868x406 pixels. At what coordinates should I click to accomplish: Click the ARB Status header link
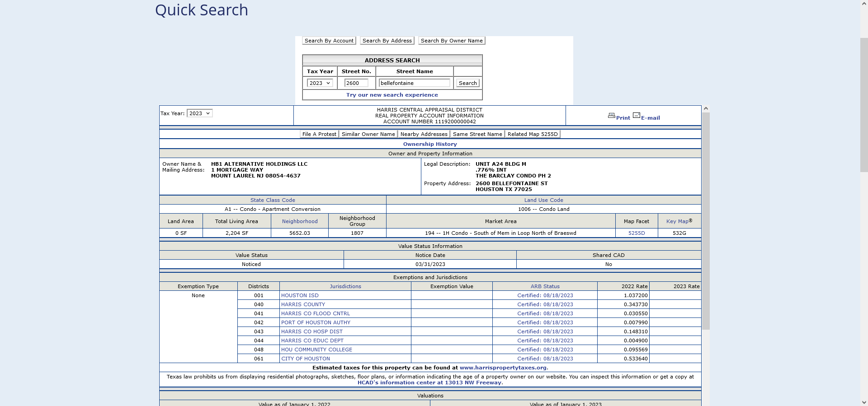click(x=545, y=286)
